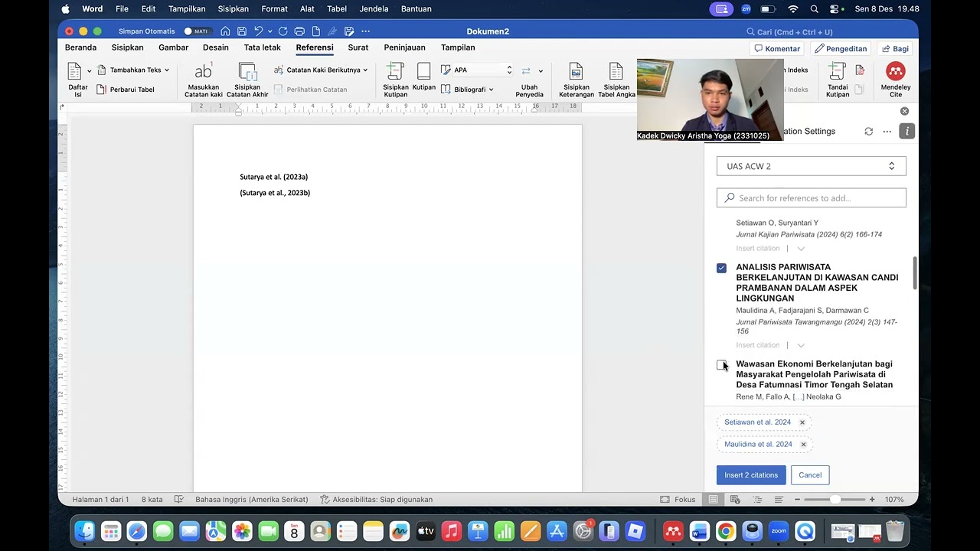The height and width of the screenshot is (551, 980).
Task: Open the Tampilkan menu in menu bar
Action: (187, 9)
